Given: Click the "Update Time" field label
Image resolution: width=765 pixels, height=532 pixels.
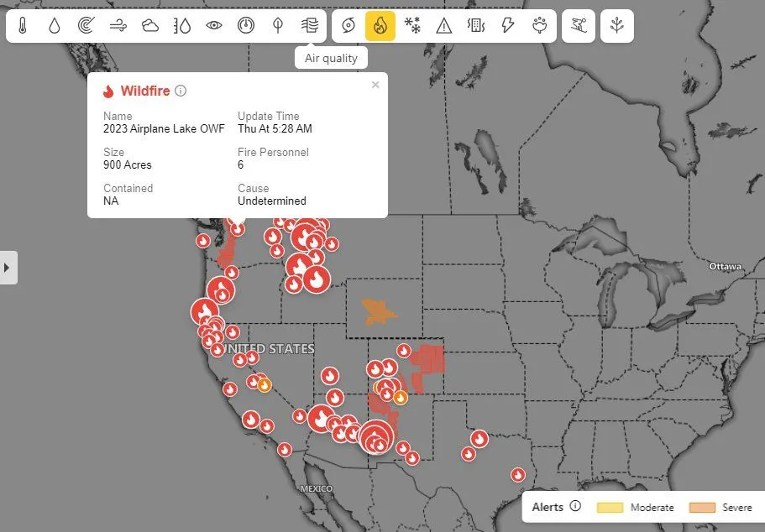Looking at the screenshot, I should (x=269, y=116).
